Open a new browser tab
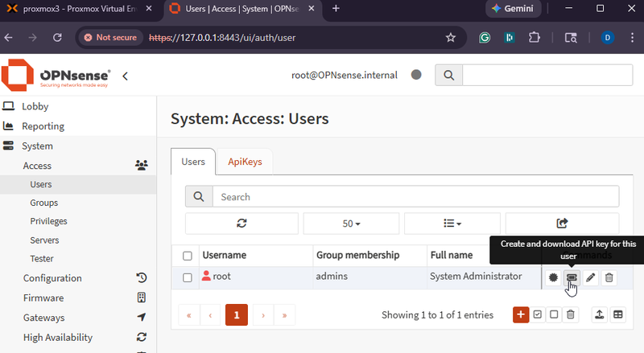 tap(336, 9)
